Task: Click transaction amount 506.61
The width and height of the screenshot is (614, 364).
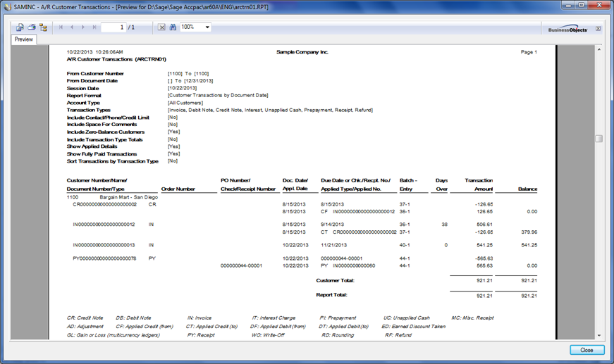Action: (x=484, y=225)
